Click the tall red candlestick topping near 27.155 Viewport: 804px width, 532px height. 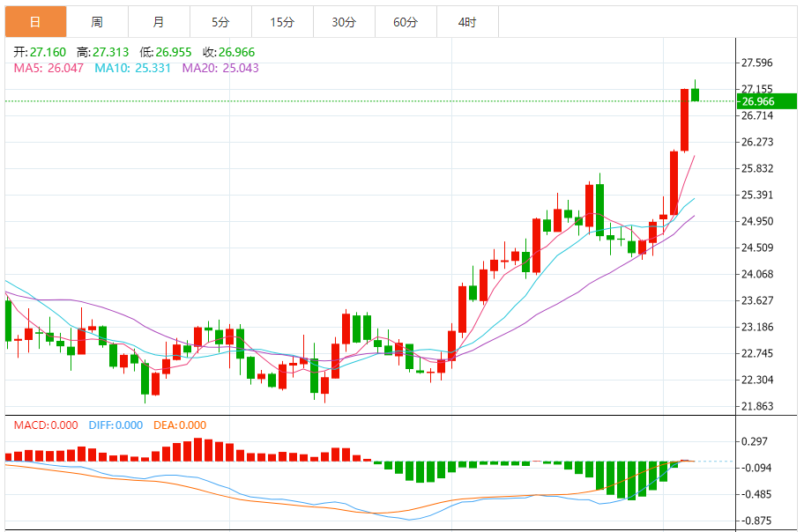click(684, 120)
